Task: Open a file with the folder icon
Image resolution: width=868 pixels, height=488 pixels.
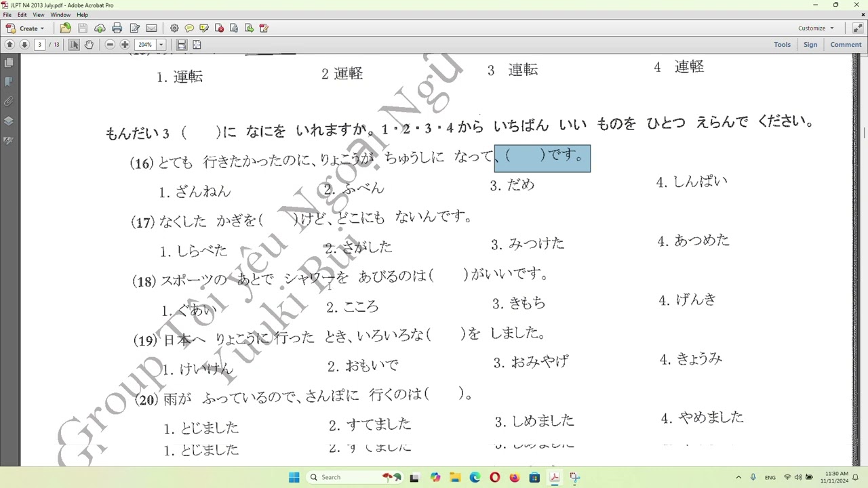Action: click(65, 28)
